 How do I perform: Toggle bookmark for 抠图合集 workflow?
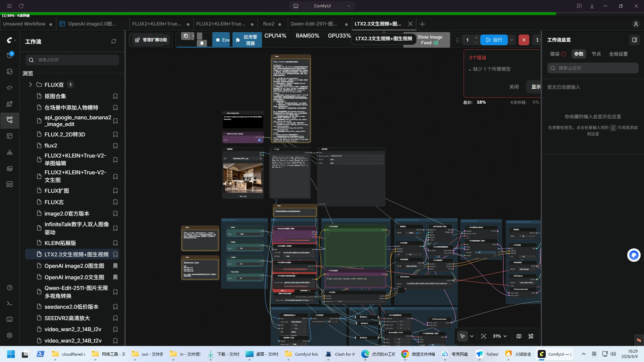tap(115, 96)
